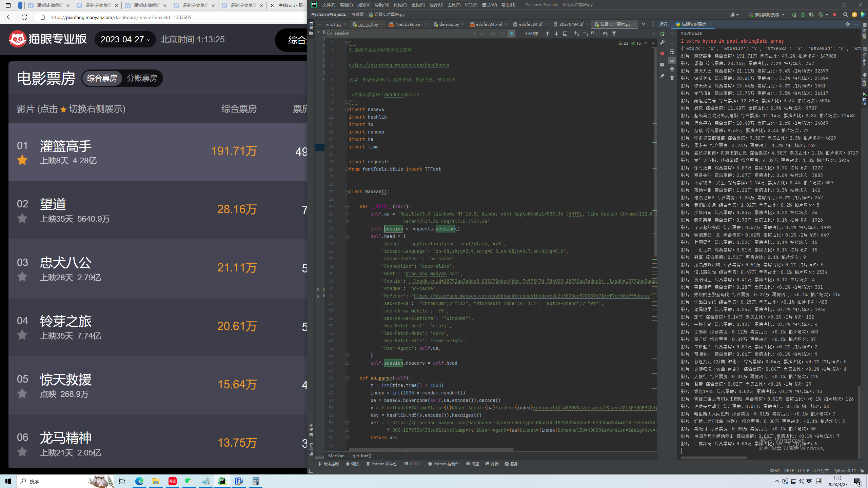This screenshot has height=488, width=868.
Task: Switch to 分账票房 view
Action: 142,78
